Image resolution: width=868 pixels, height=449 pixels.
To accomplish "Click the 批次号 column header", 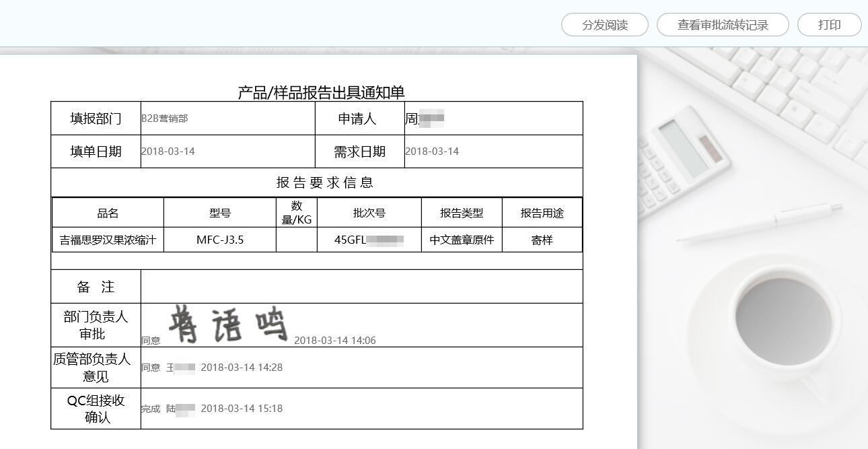I will pos(369,213).
